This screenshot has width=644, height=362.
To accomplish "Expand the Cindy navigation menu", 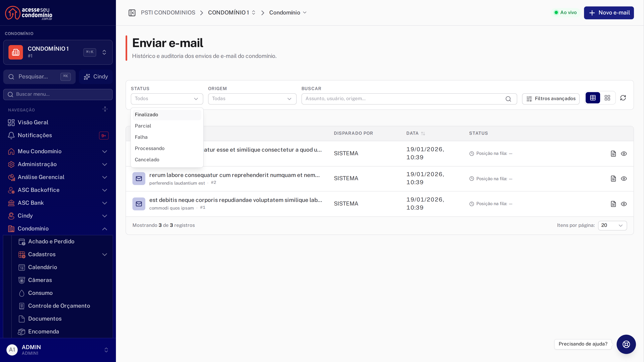I will 58,216.
